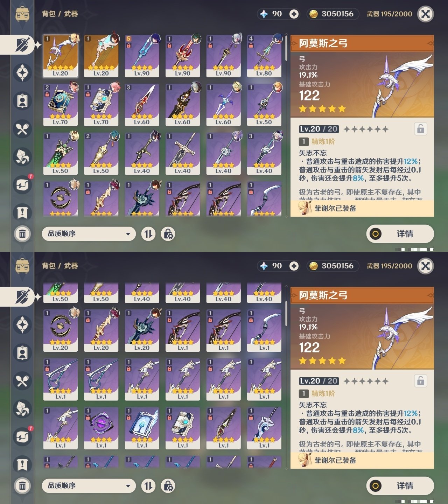Screen dimensions: 448x504
Task: Select weapons tab in lower sidebar
Action: pyautogui.click(x=22, y=297)
